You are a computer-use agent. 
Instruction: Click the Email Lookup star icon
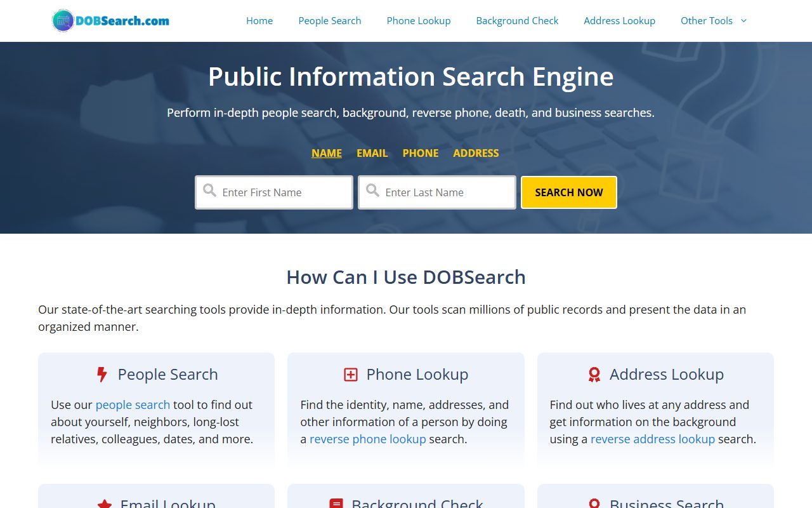[105, 504]
